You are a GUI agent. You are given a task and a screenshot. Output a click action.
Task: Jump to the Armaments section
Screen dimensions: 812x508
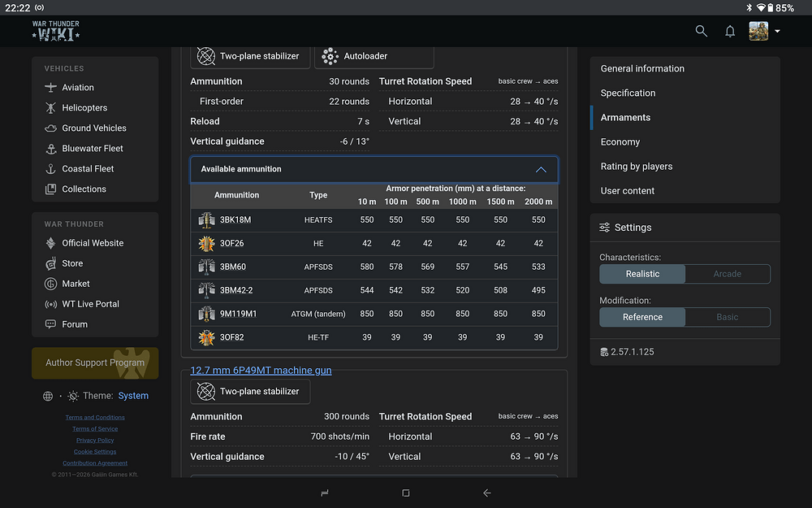[625, 117]
